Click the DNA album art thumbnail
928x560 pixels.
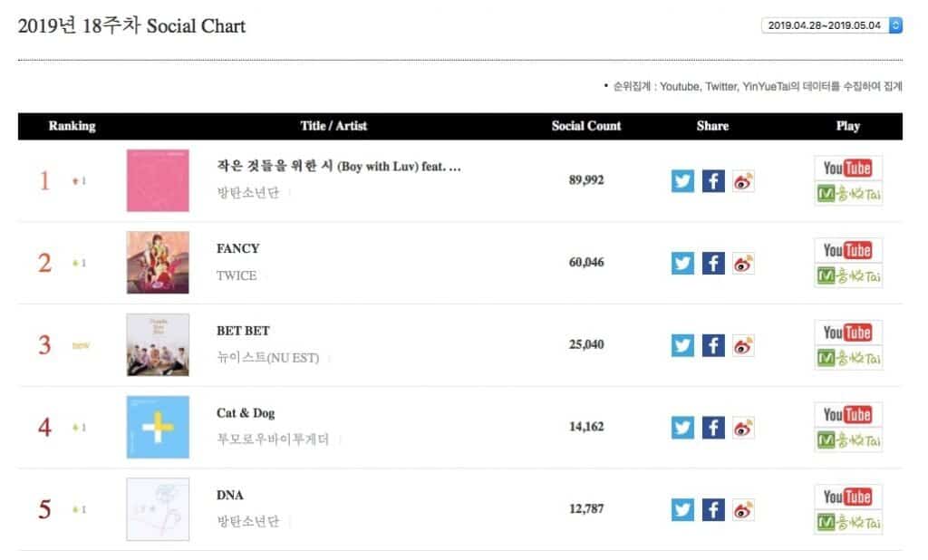[158, 509]
